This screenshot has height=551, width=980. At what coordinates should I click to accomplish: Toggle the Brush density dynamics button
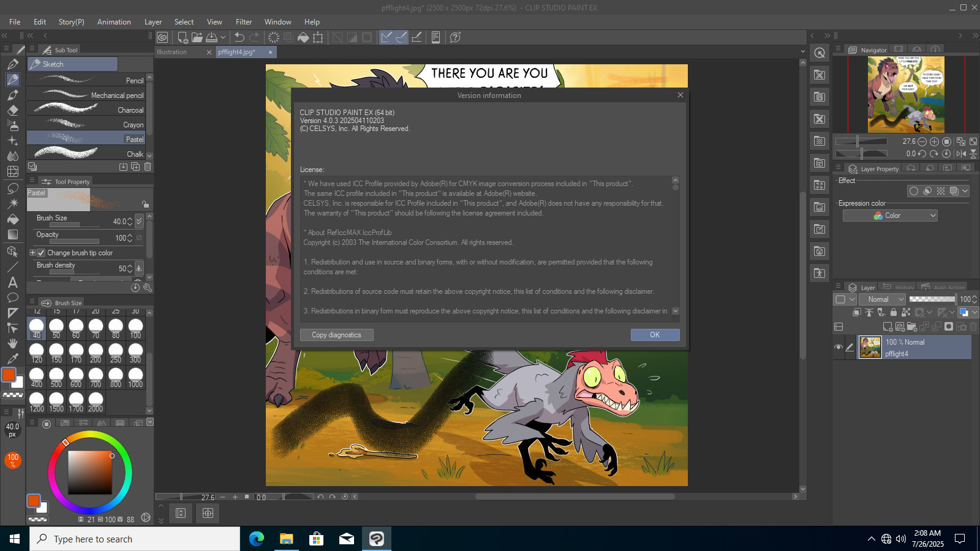tap(139, 268)
